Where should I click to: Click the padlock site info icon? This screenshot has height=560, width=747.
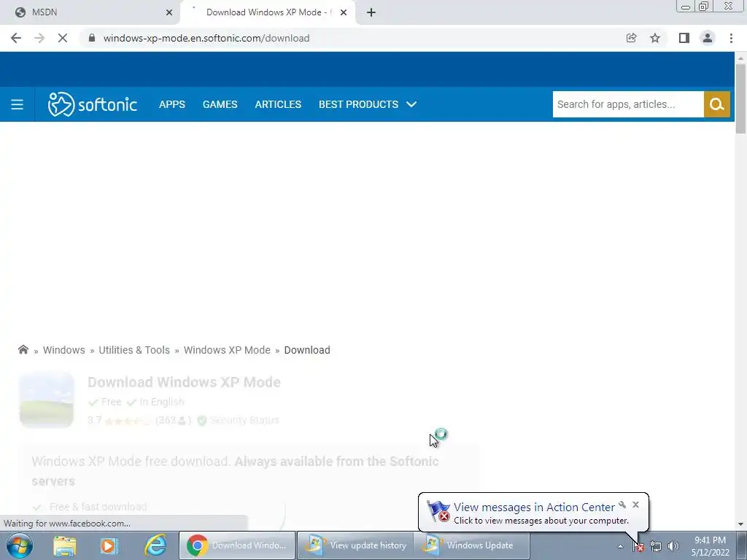coord(92,38)
